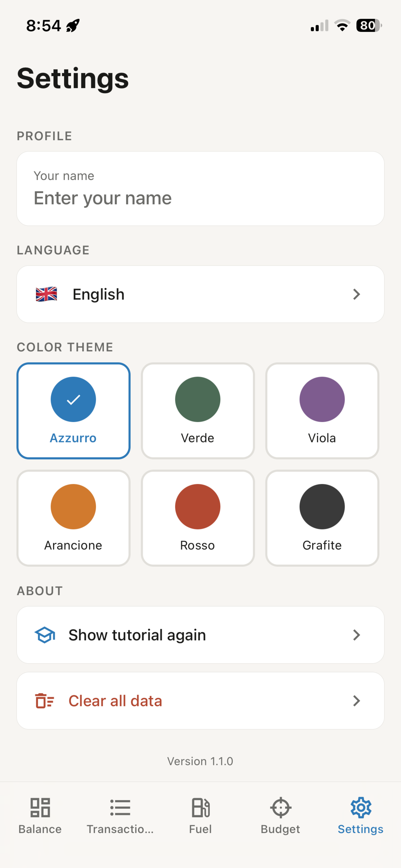Open chevron beside Clear all data
The height and width of the screenshot is (868, 401).
coord(357,701)
